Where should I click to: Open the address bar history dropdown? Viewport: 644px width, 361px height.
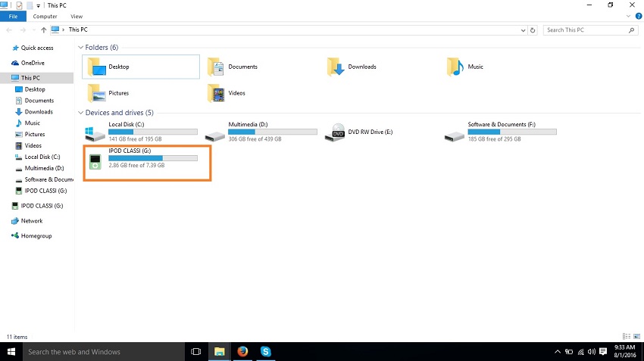click(523, 30)
